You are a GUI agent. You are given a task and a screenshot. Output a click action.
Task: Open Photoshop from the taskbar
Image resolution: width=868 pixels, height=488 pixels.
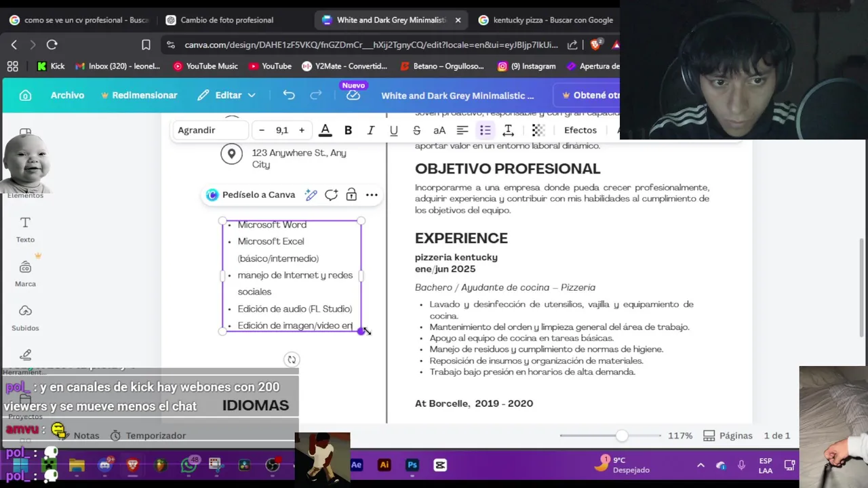coord(412,465)
